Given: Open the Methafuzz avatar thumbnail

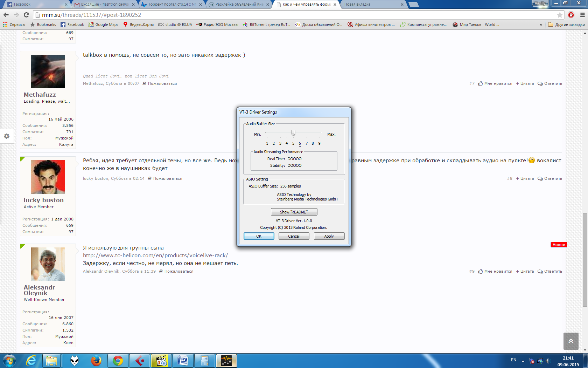Looking at the screenshot, I should (x=48, y=71).
